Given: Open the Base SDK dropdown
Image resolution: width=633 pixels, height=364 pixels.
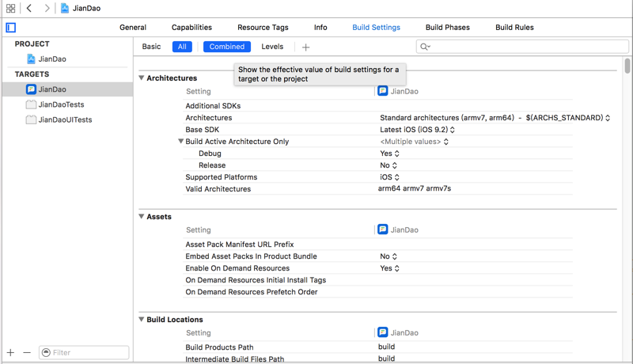Looking at the screenshot, I should [417, 130].
